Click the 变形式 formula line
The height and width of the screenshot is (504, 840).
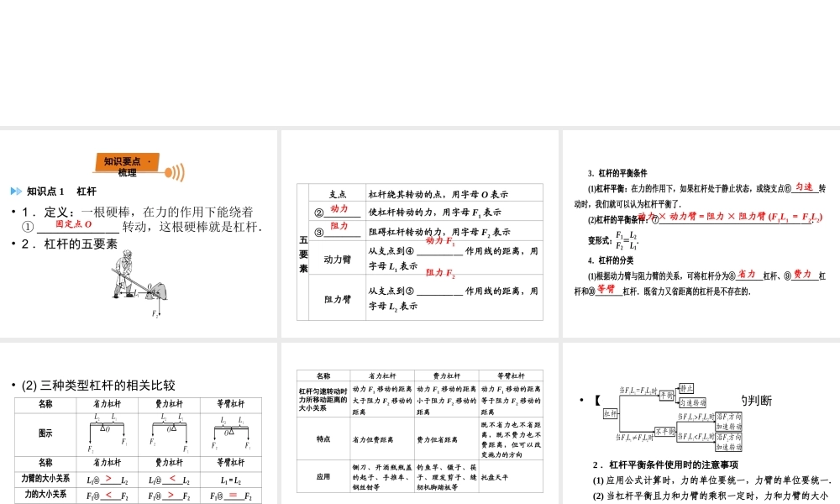point(613,240)
